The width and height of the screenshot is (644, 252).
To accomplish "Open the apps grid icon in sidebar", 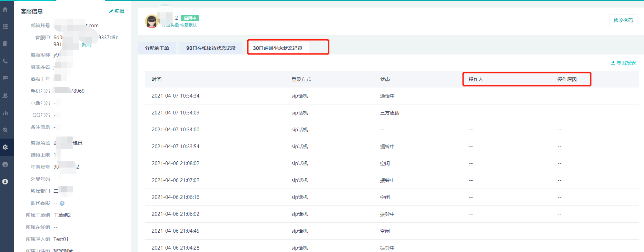I will (x=5, y=27).
